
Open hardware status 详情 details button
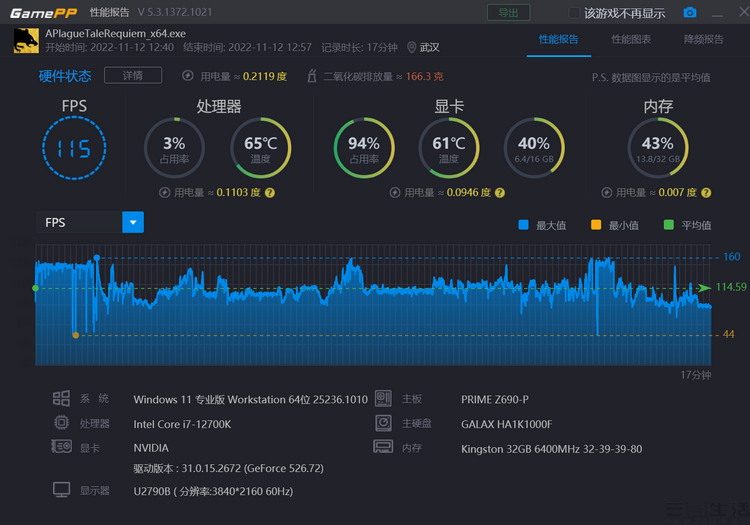tap(140, 76)
